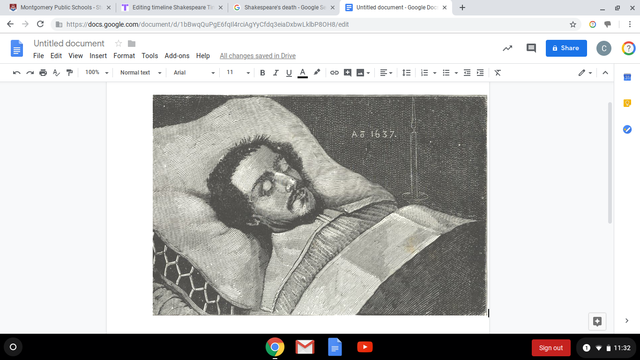Apply bulleted list
This screenshot has height=360, width=640.
click(x=446, y=73)
